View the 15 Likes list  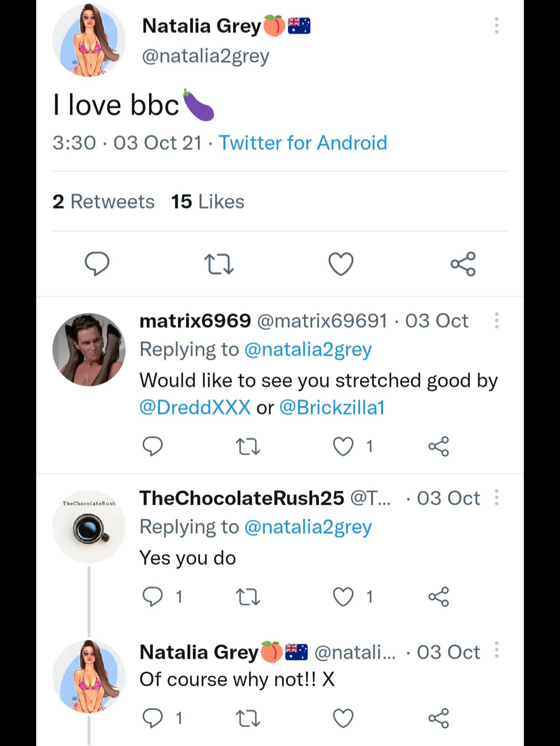tap(208, 202)
